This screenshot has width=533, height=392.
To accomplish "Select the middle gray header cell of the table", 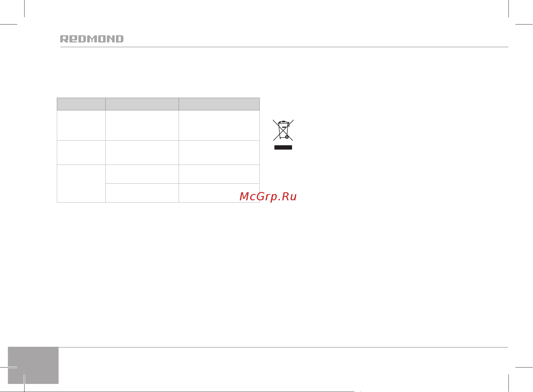I will (x=142, y=104).
